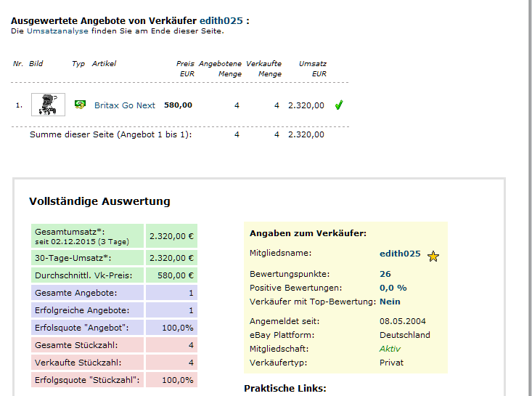Screen dimensions: 532x396
Task: Click the Umsatz EUR column header
Action: point(313,68)
